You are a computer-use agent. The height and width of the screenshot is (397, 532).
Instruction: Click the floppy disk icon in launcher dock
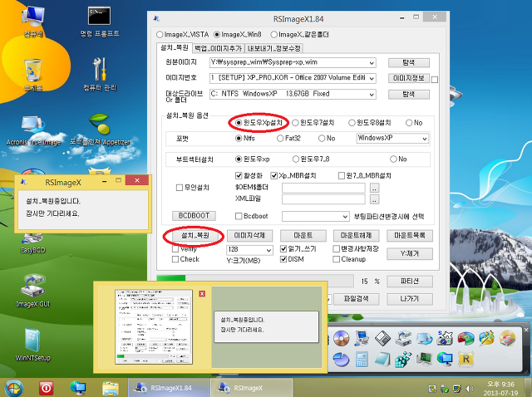[x=382, y=338]
